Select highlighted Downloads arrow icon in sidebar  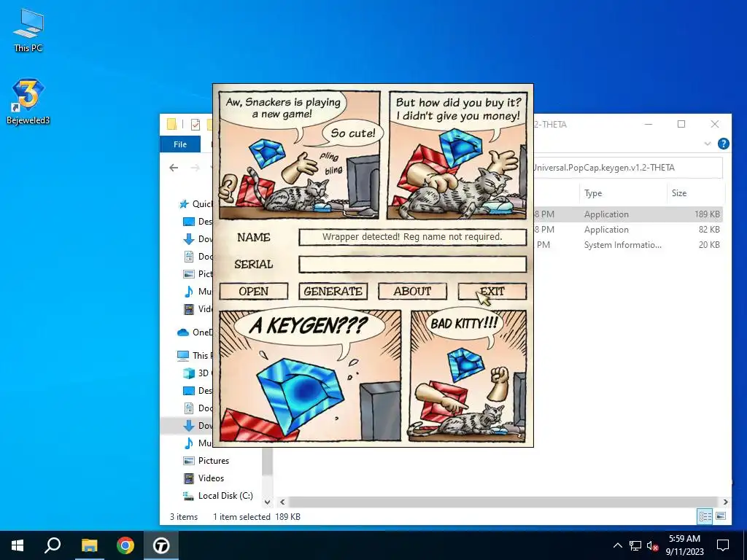[x=189, y=425]
